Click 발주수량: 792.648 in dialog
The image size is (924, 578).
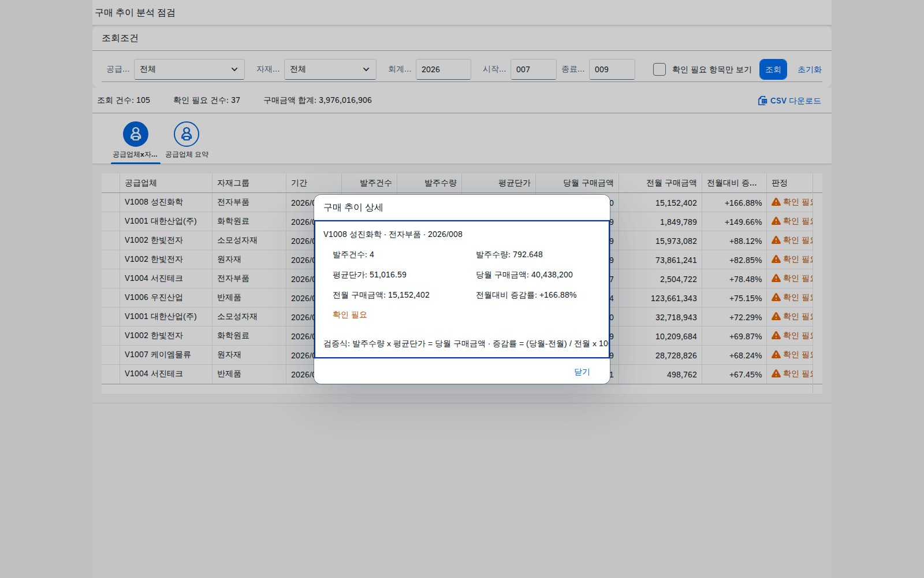tap(509, 254)
